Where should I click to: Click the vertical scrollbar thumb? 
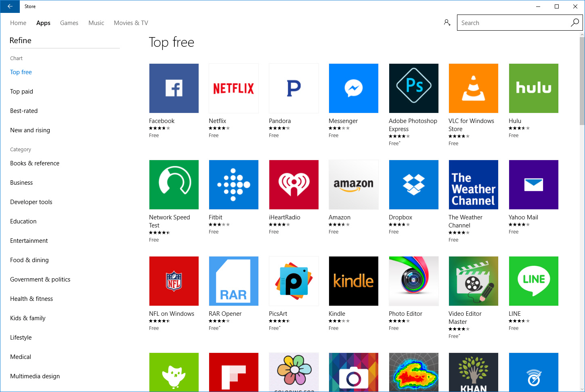(582, 81)
